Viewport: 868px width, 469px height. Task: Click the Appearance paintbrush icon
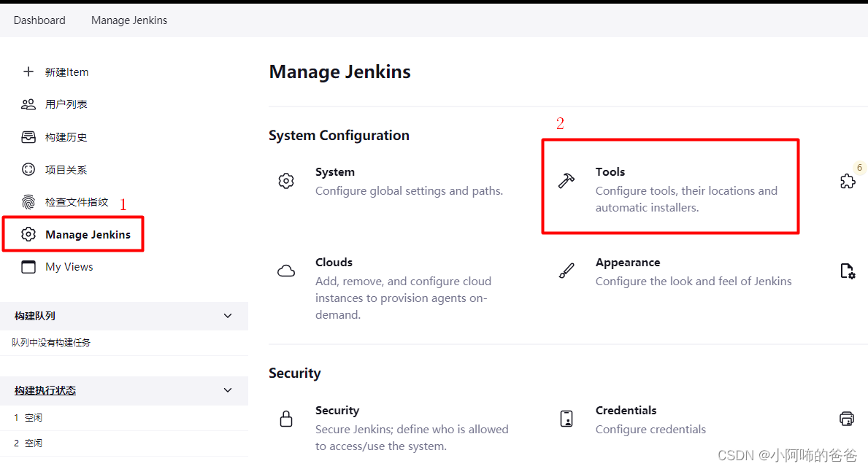click(566, 271)
